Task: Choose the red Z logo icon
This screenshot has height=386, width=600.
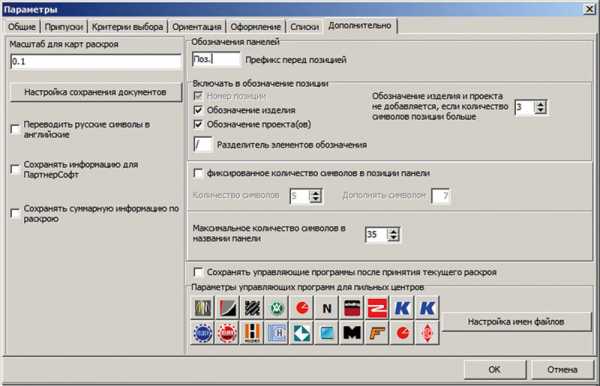Action: (377, 307)
